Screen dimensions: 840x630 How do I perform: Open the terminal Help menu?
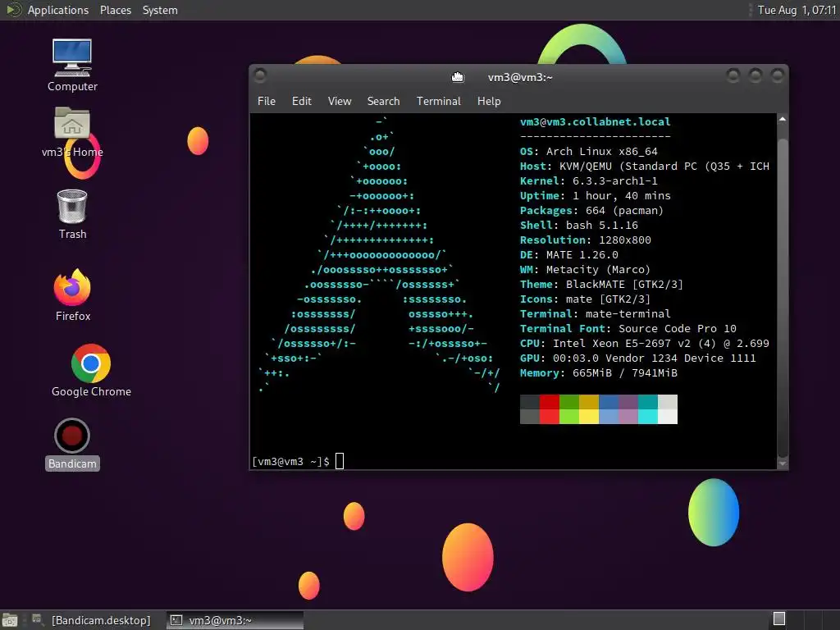pyautogui.click(x=489, y=101)
